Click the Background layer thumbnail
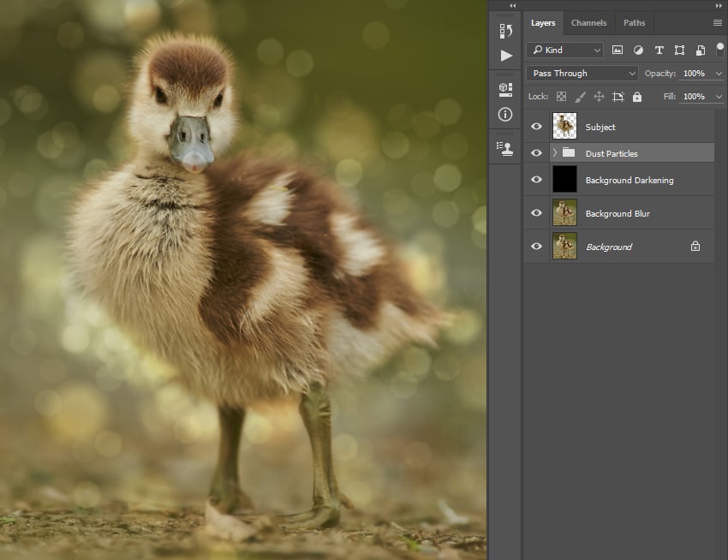Image resolution: width=728 pixels, height=560 pixels. click(x=564, y=247)
